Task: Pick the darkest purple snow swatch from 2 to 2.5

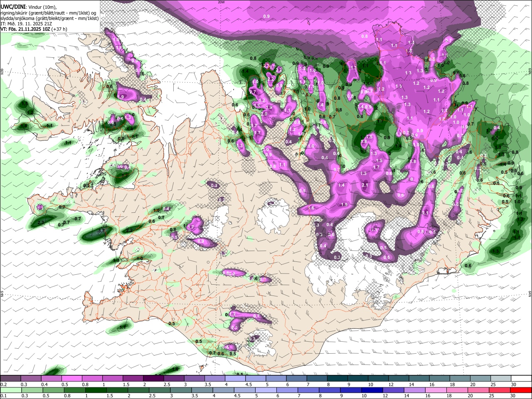Action: (x=153, y=378)
